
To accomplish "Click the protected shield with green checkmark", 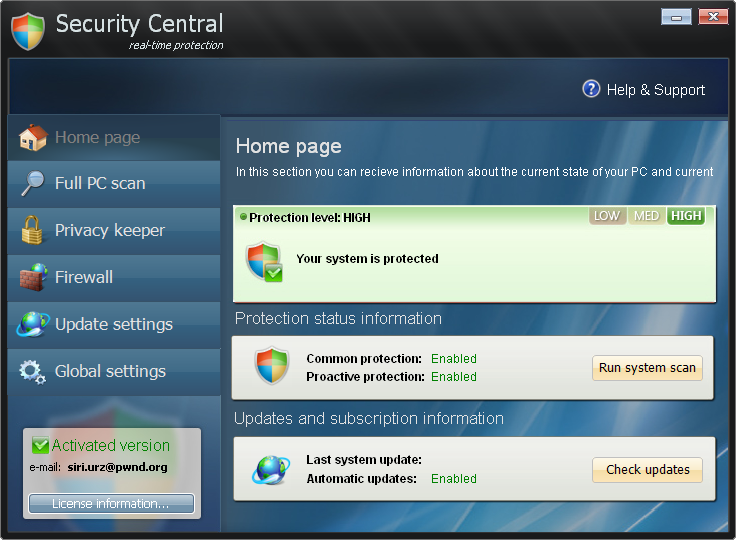I will 264,262.
